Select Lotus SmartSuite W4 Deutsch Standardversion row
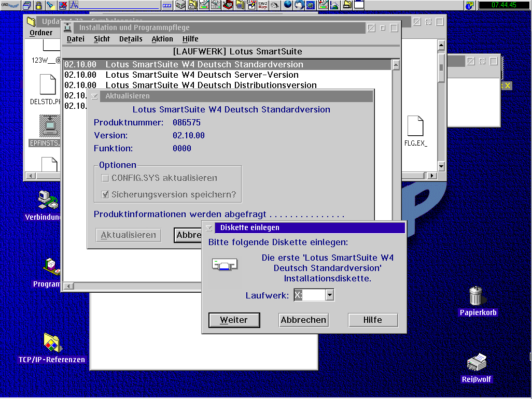532x399 pixels. [227, 64]
